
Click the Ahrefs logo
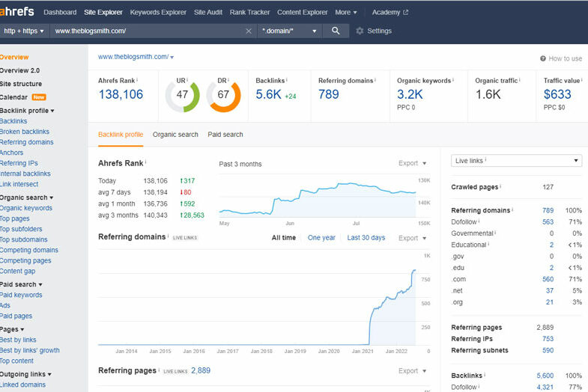[16, 12]
